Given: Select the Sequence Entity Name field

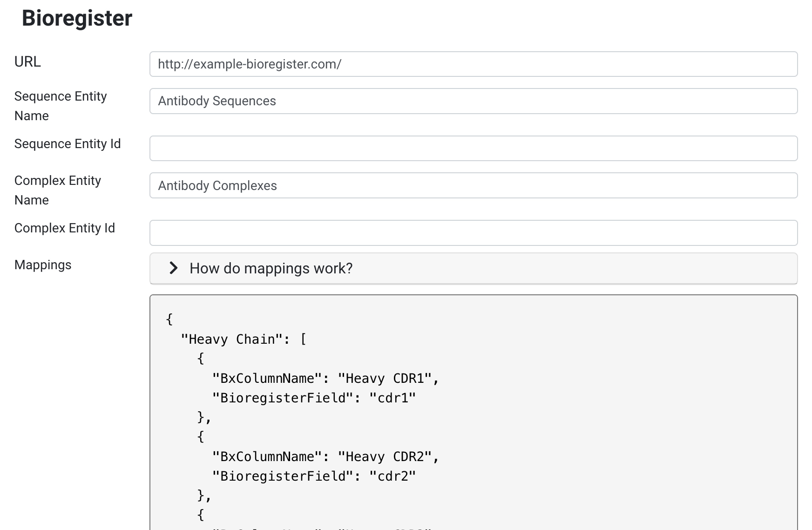Looking at the screenshot, I should coord(419,101).
